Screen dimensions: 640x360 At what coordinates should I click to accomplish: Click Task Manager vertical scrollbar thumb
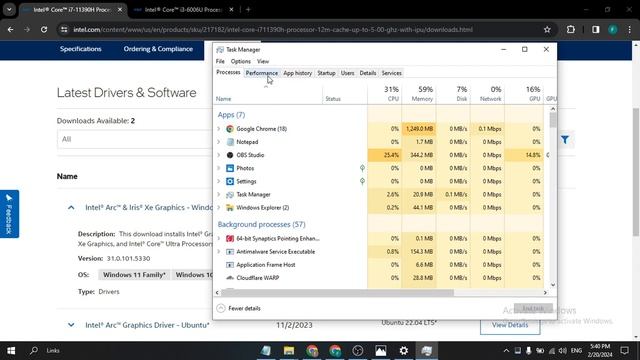click(x=553, y=120)
